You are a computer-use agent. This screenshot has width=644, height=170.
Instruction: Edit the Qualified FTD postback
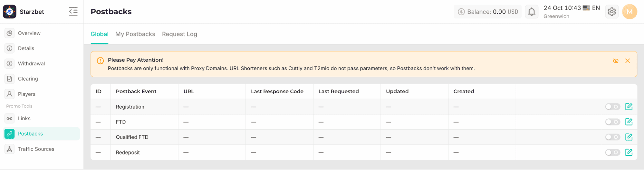click(x=629, y=137)
